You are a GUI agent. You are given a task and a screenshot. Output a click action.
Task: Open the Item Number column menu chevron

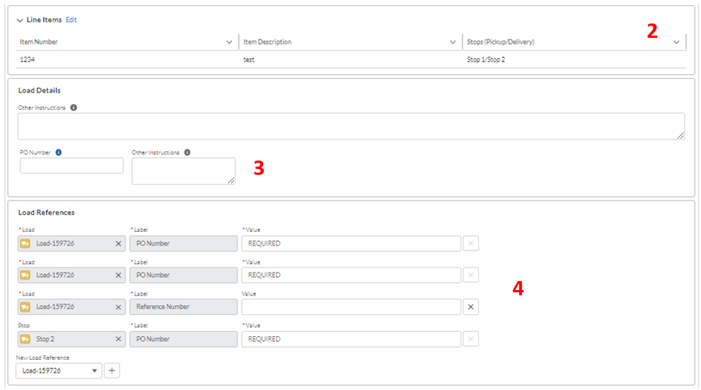[x=229, y=42]
